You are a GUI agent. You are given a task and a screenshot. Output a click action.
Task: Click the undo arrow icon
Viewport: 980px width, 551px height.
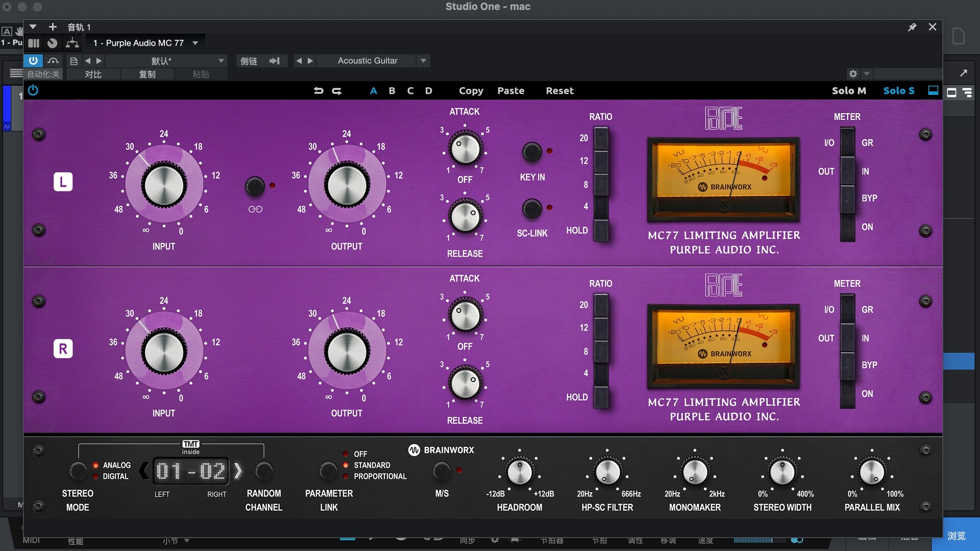[318, 91]
